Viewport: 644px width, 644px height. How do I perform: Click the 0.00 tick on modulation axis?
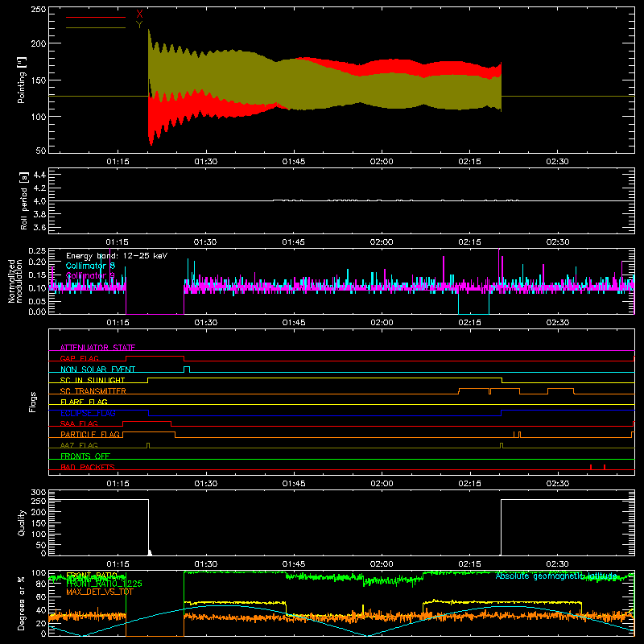click(37, 312)
